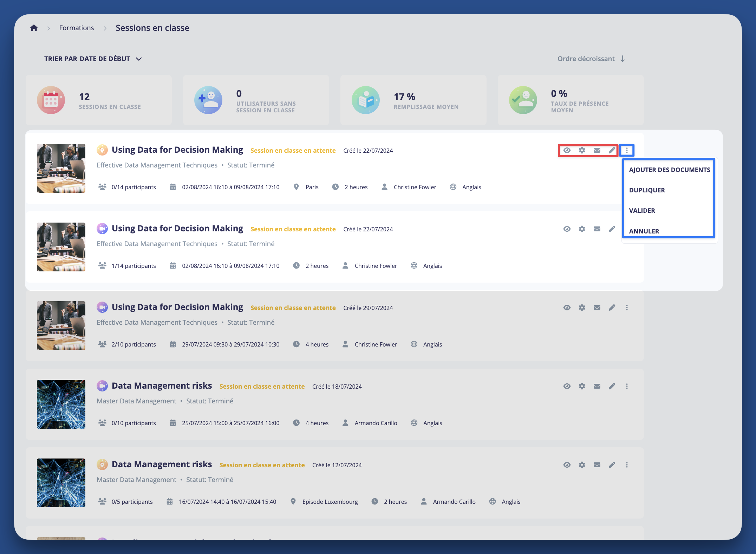Click eye icon on Episode Luxembourg session

click(567, 465)
